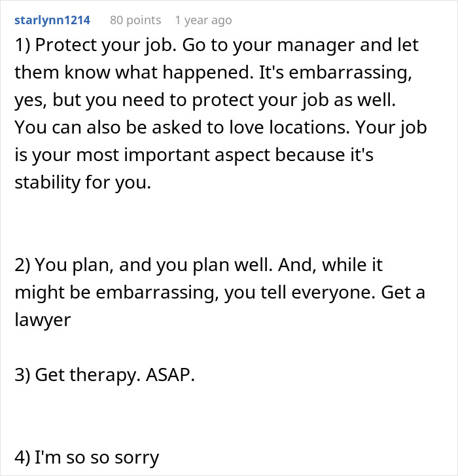Click the text 'stability for you.'
The width and height of the screenshot is (458, 476).
point(83,183)
